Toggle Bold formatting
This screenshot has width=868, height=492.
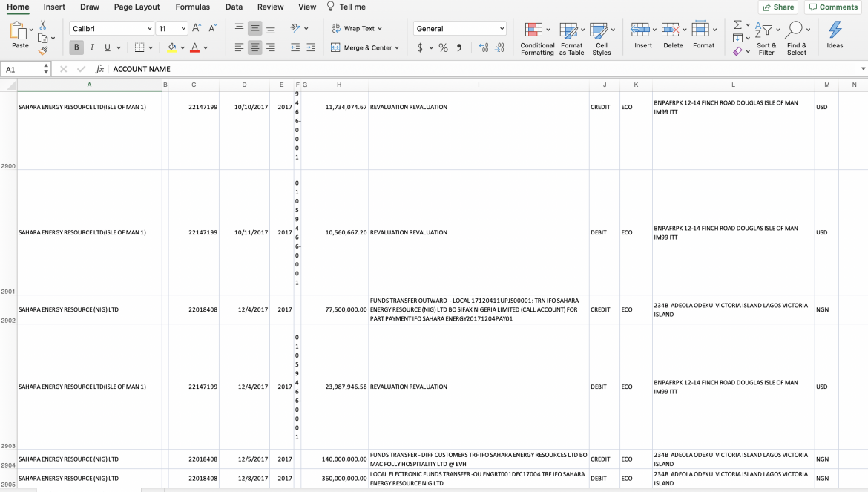pyautogui.click(x=76, y=47)
